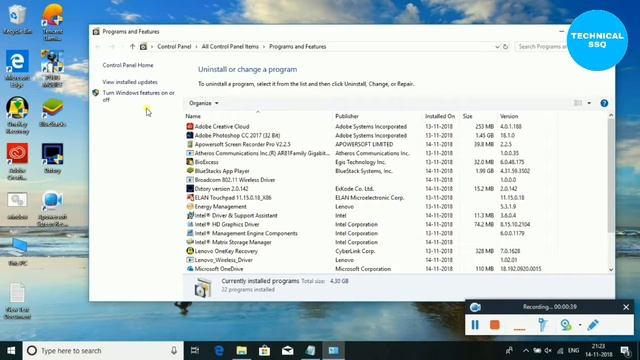640x360 pixels.
Task: Open the Help button in Programs and Features
Action: (x=604, y=103)
